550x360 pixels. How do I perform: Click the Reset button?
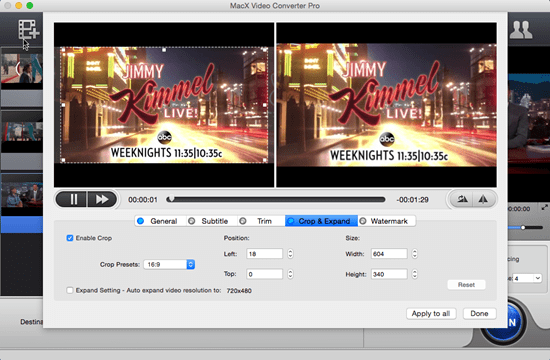pyautogui.click(x=466, y=285)
